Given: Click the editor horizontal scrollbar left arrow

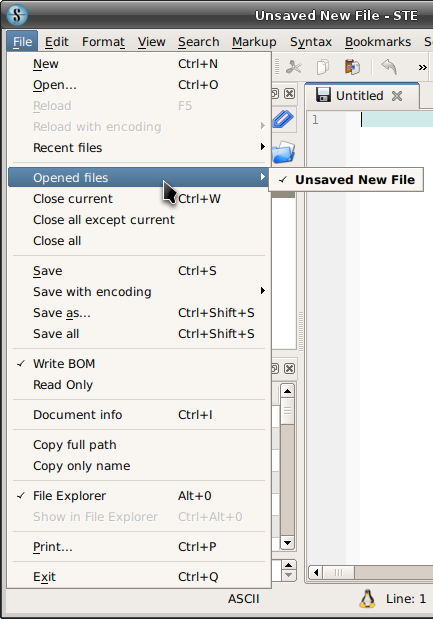Looking at the screenshot, I should point(315,572).
